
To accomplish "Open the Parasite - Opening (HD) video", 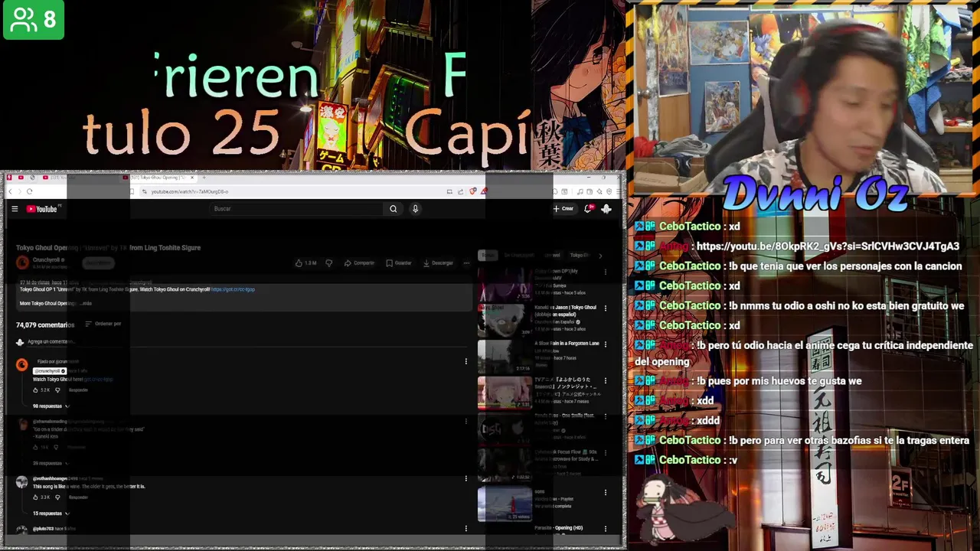I will click(559, 528).
